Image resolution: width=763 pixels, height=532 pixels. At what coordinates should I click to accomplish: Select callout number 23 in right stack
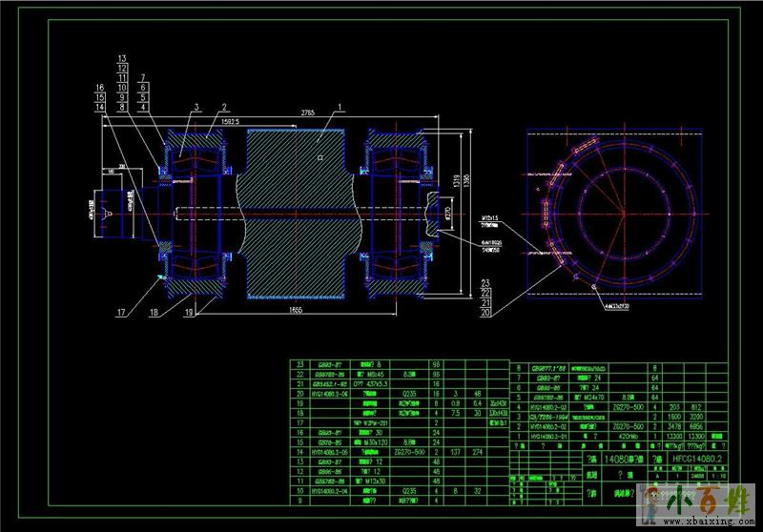(485, 283)
